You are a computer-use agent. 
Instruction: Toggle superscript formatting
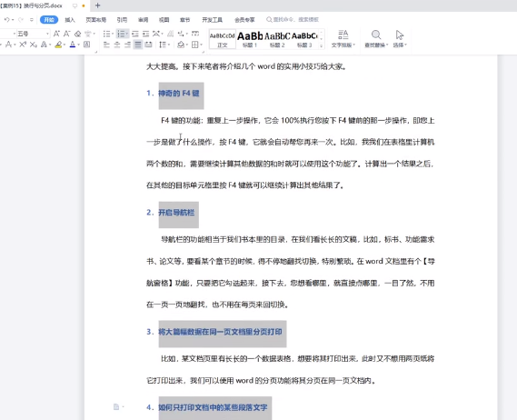pyautogui.click(x=23, y=45)
